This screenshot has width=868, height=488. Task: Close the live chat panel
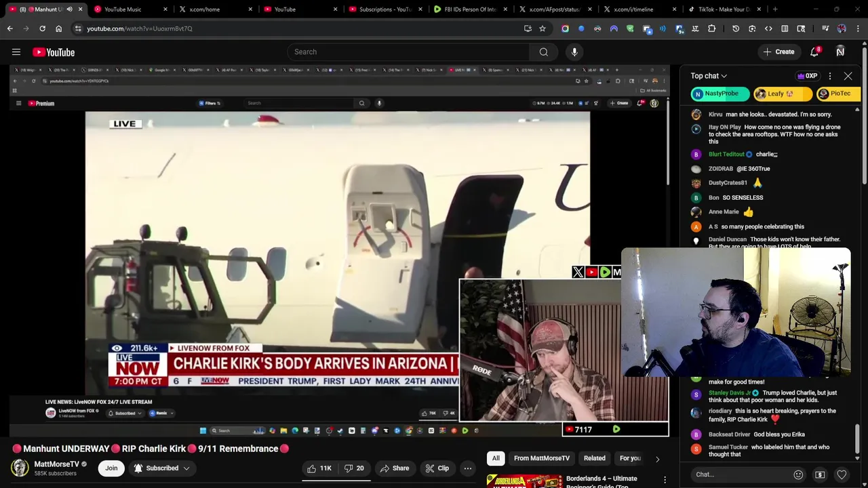click(x=848, y=76)
